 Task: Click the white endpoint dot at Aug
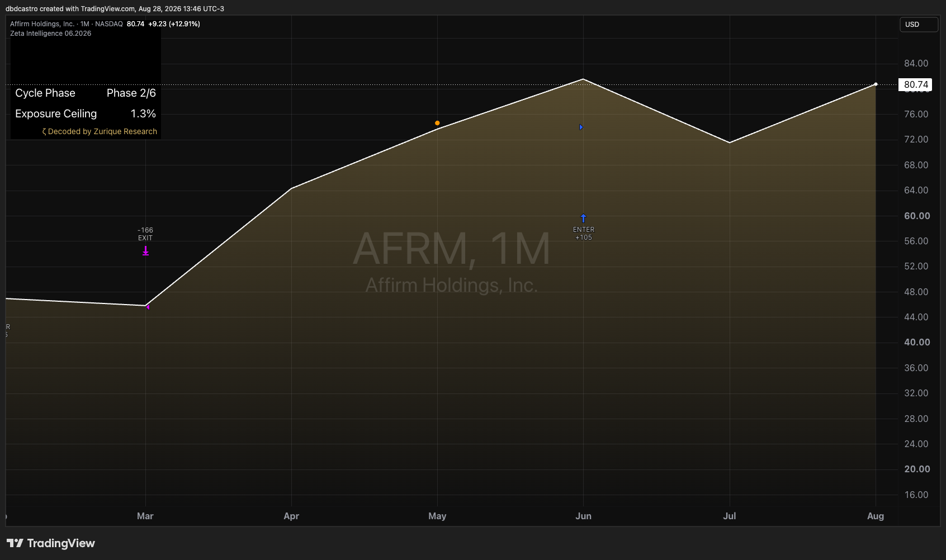tap(876, 84)
